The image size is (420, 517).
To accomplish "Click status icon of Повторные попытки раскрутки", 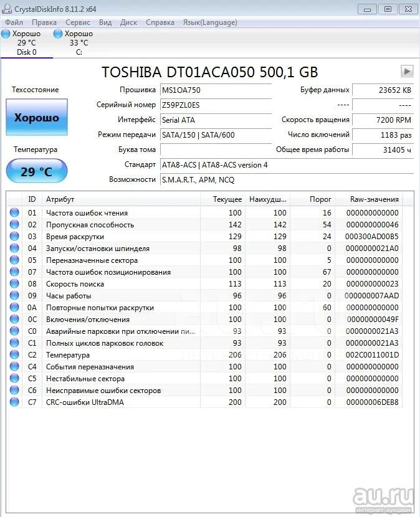I will (x=14, y=307).
